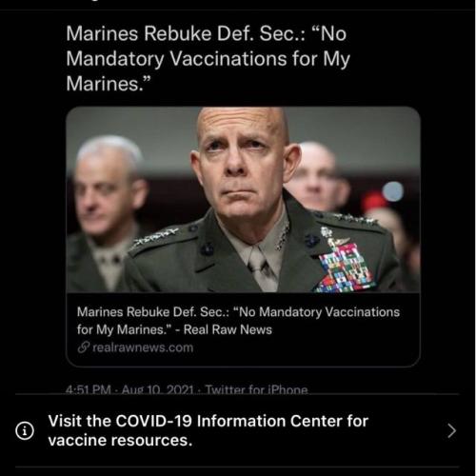Click the blurred man behind the general's right ear

(317, 178)
